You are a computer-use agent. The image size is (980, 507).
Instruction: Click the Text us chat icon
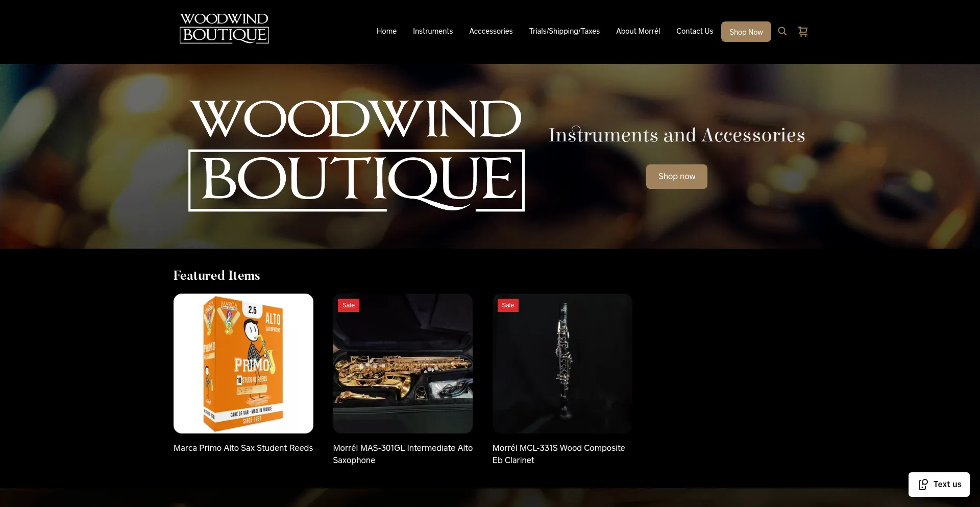(923, 485)
